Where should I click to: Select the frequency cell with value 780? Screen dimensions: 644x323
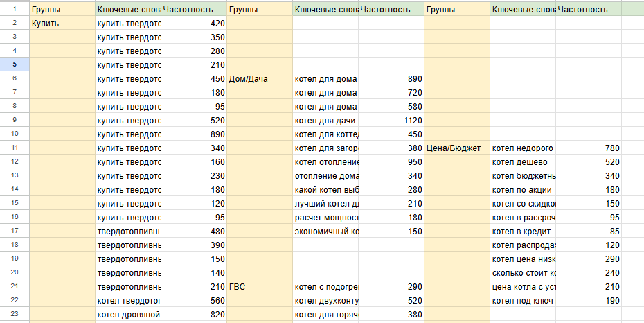click(x=588, y=148)
